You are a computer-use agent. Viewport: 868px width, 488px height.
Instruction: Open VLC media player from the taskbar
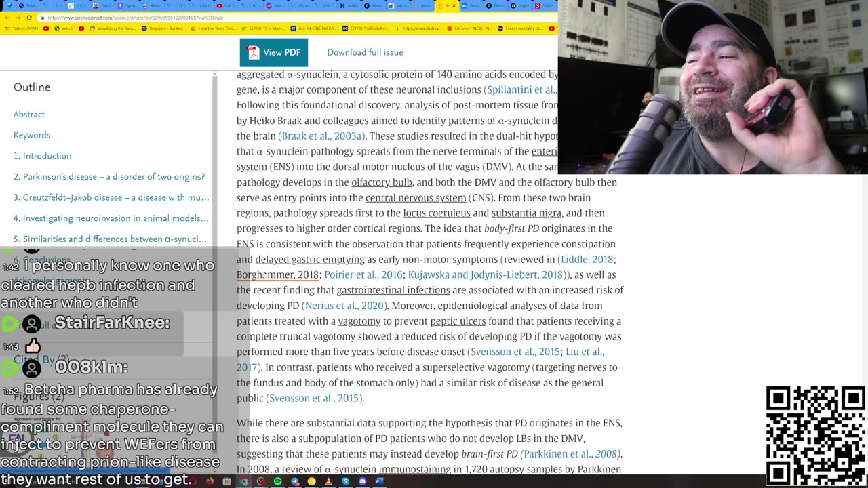point(328,481)
